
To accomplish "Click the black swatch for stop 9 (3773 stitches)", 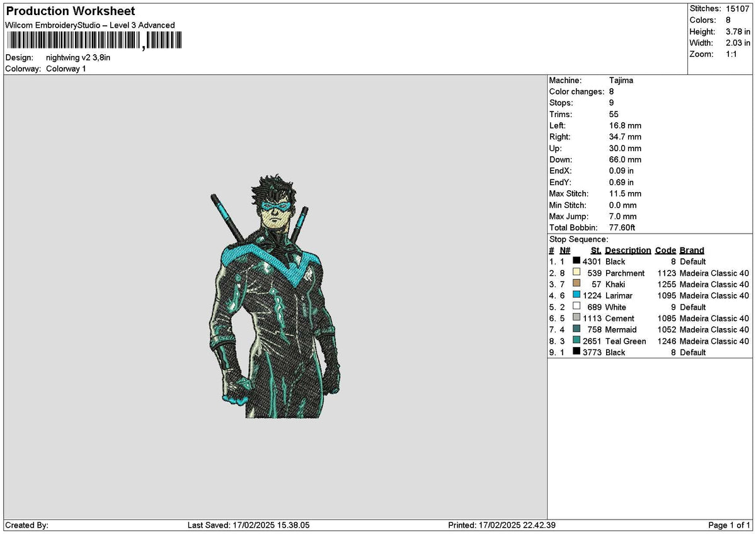I will click(x=576, y=352).
